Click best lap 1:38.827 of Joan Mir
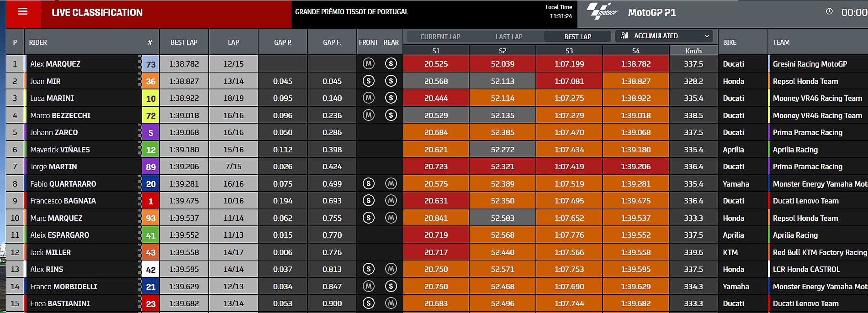Screen dimensions: 868x313 [x=184, y=81]
